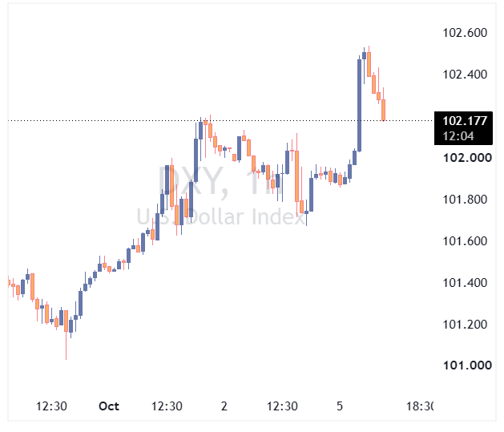Click the 102.600 price axis label

click(465, 33)
